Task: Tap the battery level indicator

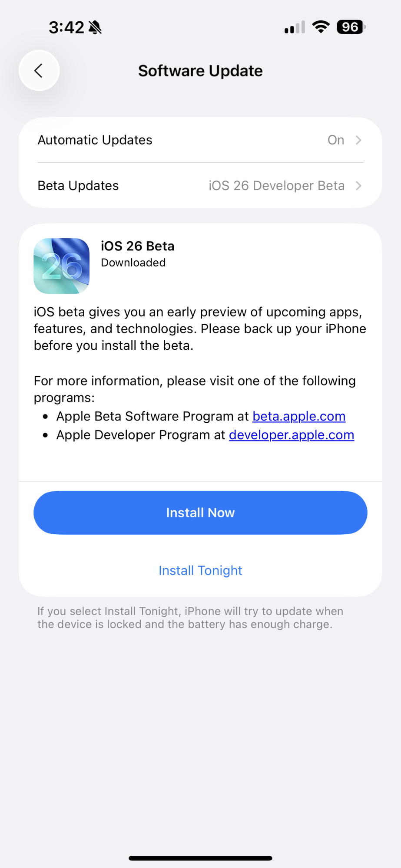Action: [351, 27]
